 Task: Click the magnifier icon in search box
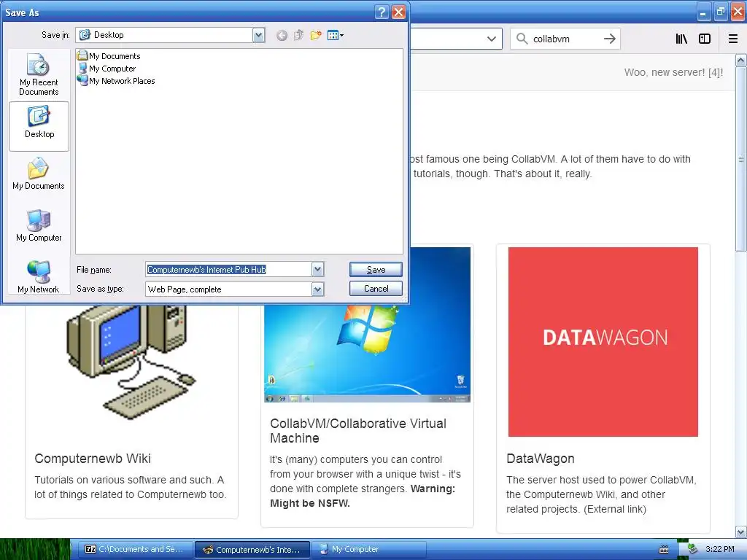522,39
